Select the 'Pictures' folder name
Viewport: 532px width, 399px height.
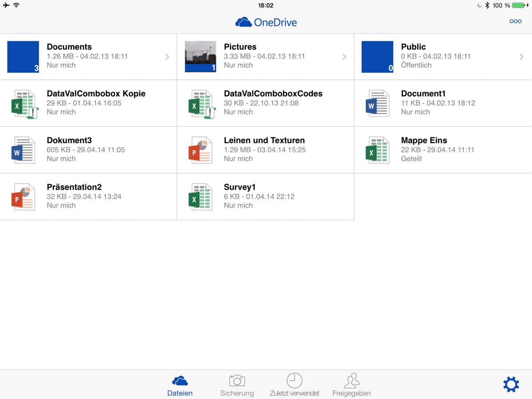pyautogui.click(x=240, y=47)
